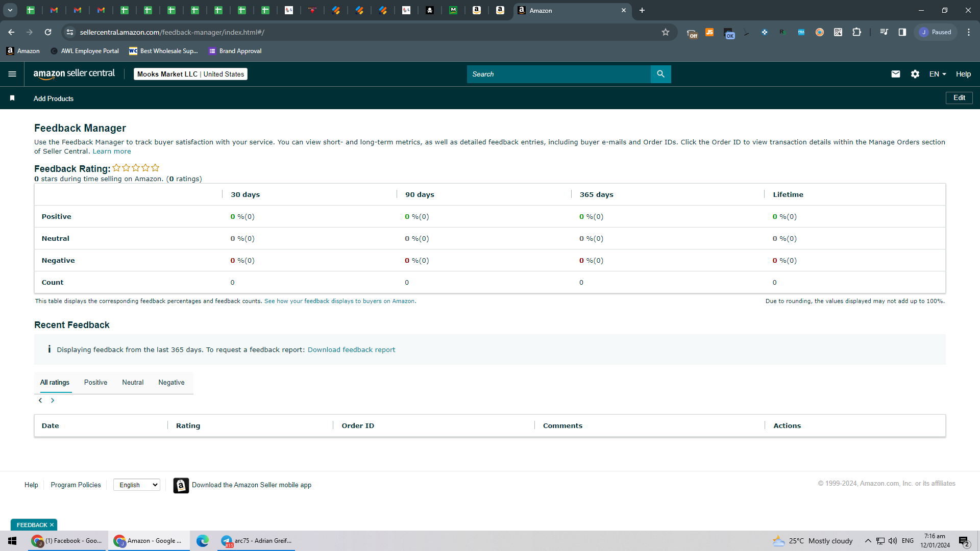
Task: Click the FEEDBACK widget label
Action: coord(32,525)
